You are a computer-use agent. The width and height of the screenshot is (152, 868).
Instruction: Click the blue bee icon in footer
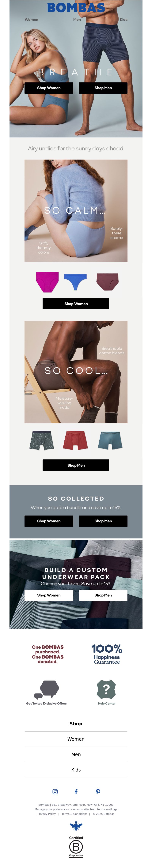click(x=76, y=826)
